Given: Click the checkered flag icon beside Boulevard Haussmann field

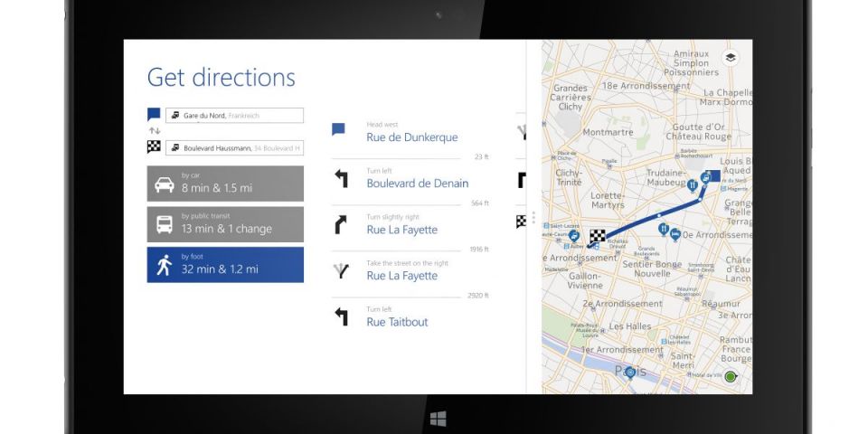Looking at the screenshot, I should click(154, 147).
